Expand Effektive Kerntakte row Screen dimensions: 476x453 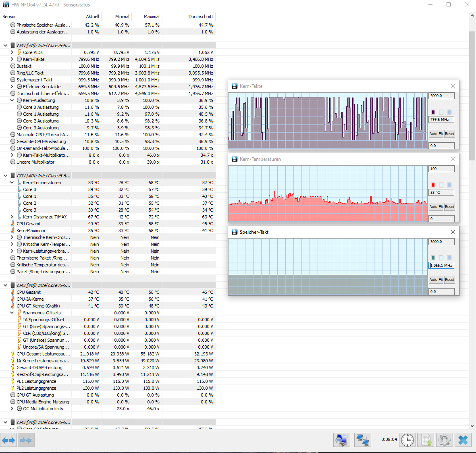click(12, 87)
